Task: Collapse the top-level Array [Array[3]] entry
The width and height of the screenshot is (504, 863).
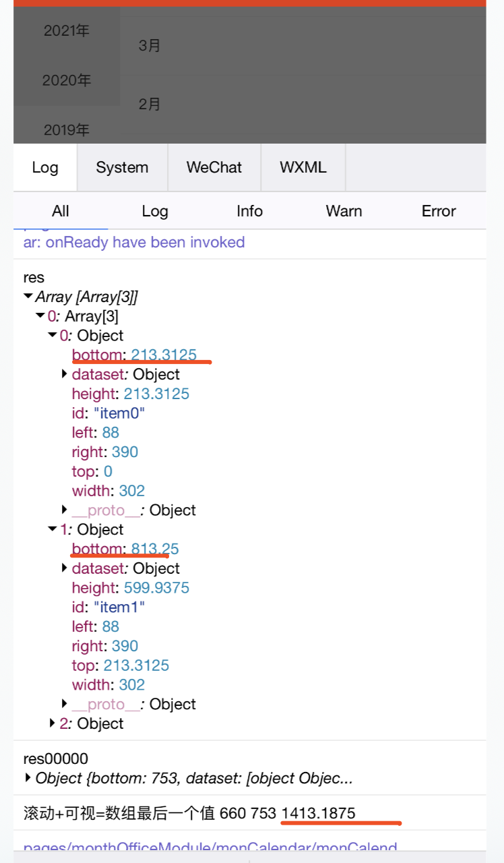Action: [x=27, y=297]
